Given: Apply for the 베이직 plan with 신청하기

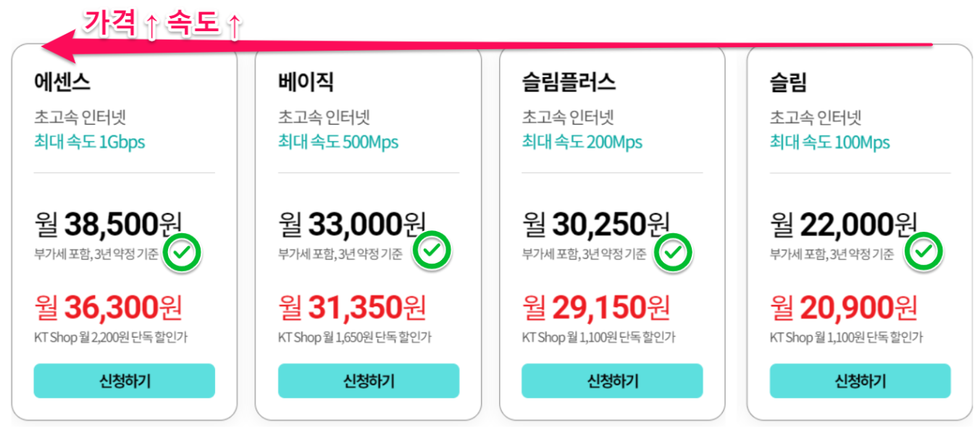Looking at the screenshot, I should pos(369,381).
